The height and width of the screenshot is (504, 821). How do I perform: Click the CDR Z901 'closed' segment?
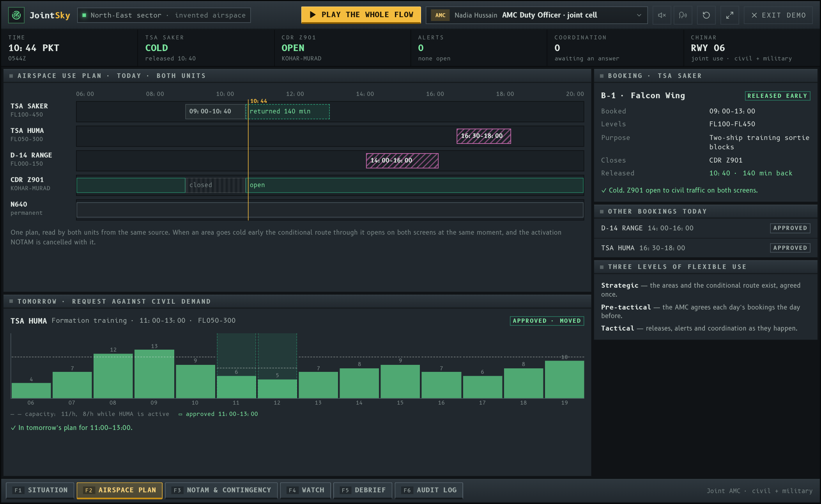pos(216,185)
